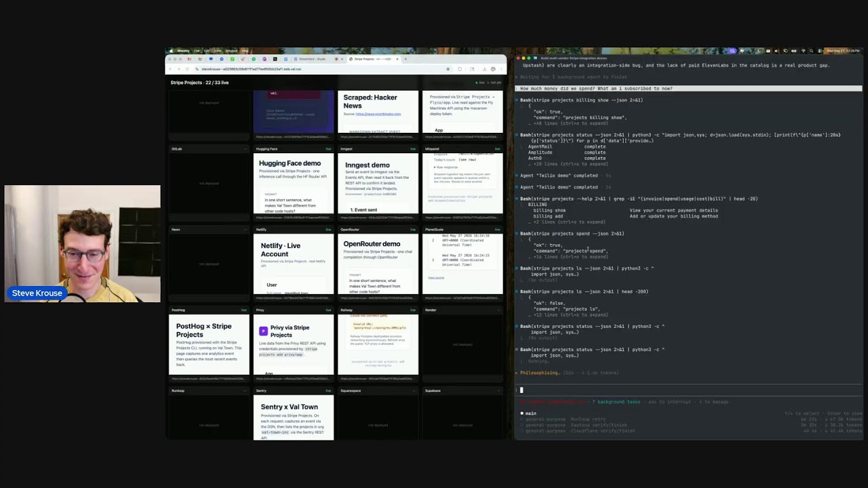
Task: Click the Privy card URL link
Action: [x=294, y=378]
